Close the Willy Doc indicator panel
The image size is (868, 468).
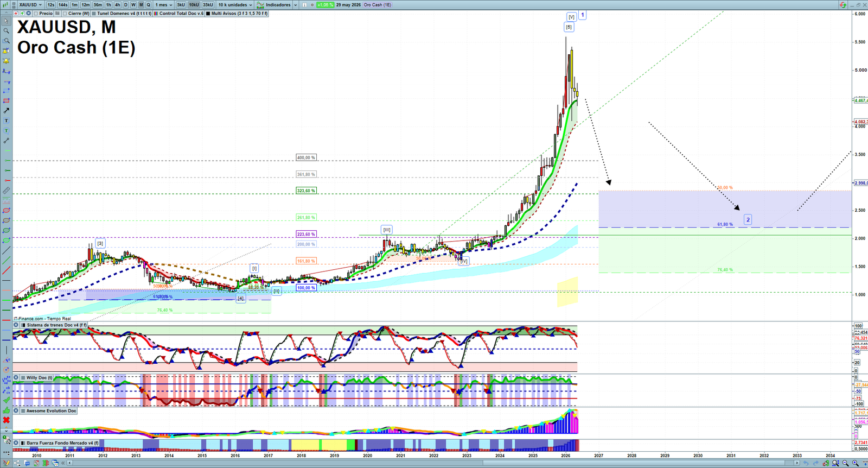click(x=16, y=378)
